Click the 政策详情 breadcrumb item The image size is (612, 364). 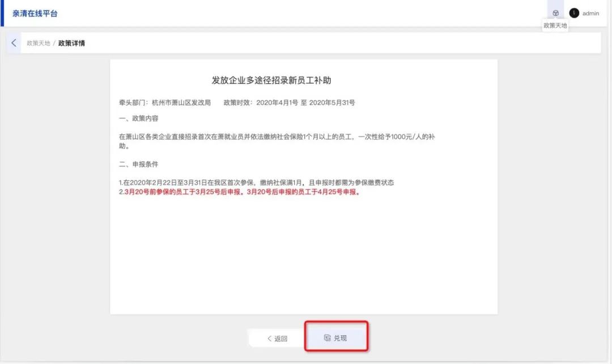pyautogui.click(x=71, y=43)
